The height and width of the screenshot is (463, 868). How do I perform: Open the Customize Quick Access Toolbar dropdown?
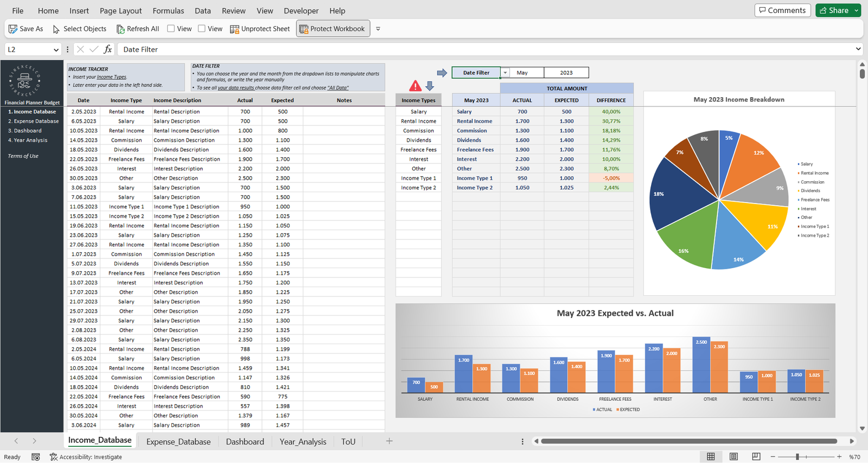click(x=378, y=29)
